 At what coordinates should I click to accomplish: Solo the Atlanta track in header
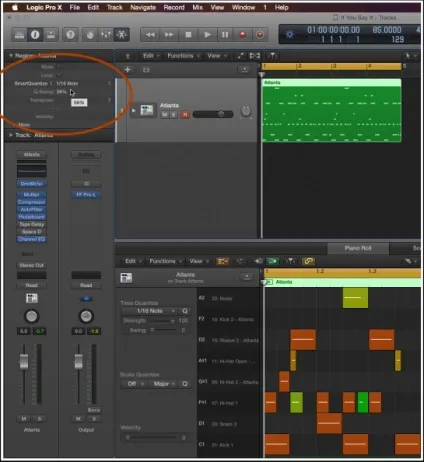tap(173, 115)
